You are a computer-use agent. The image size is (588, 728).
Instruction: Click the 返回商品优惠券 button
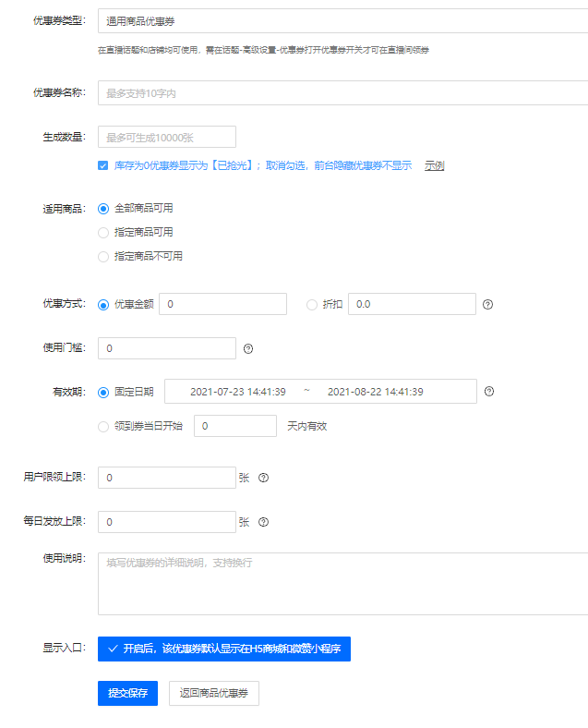[x=214, y=693]
